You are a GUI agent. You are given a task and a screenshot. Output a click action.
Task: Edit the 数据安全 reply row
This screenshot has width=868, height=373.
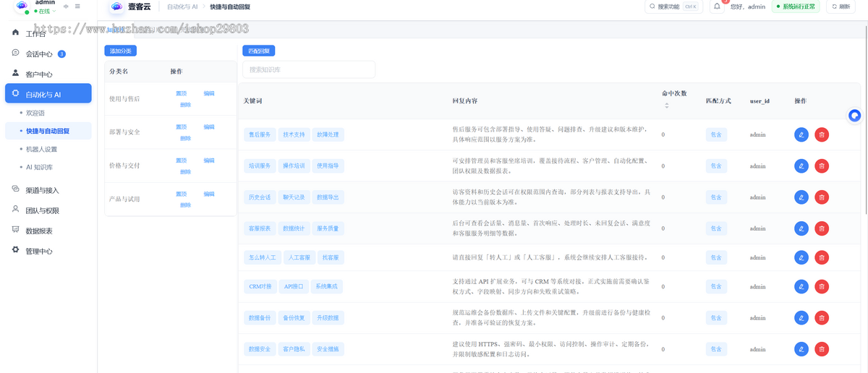(x=801, y=348)
